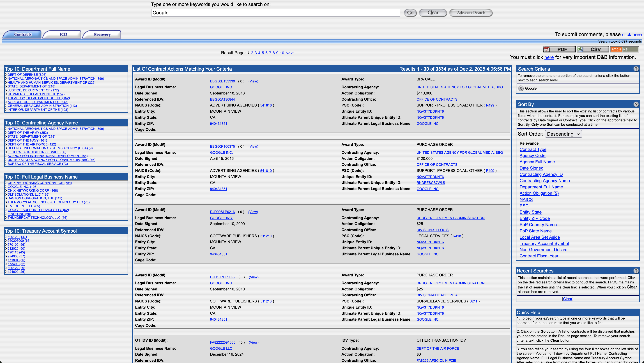Clear the recent searches list
The height and width of the screenshot is (363, 644).
pyautogui.click(x=567, y=299)
